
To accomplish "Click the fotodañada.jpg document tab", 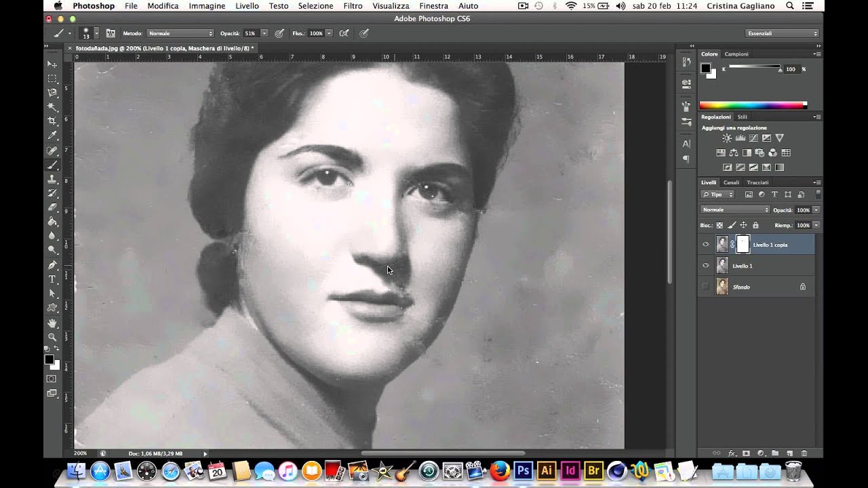I will tap(164, 49).
